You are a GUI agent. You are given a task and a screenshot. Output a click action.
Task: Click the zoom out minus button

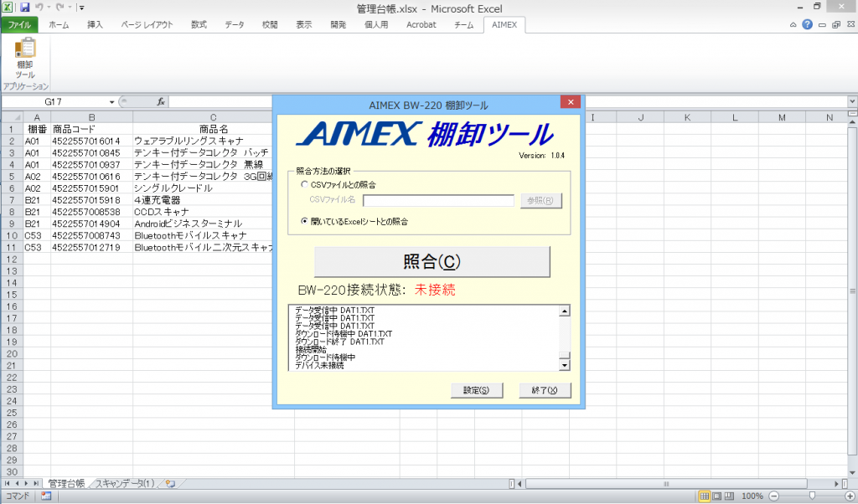[x=773, y=496]
